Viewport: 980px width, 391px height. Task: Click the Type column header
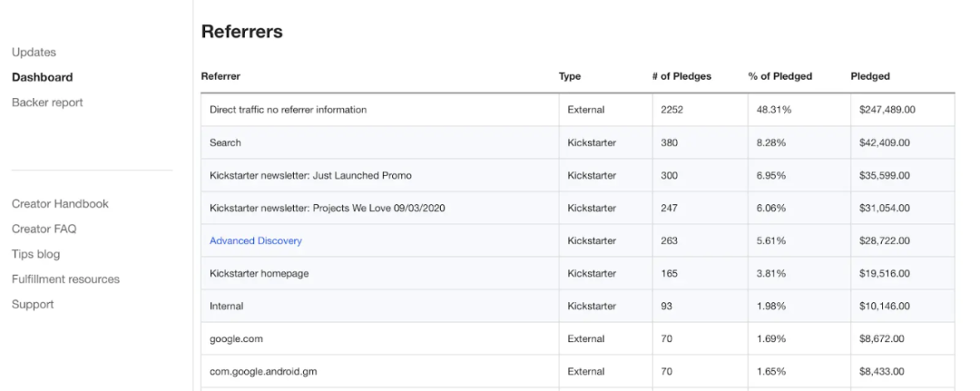(x=570, y=77)
